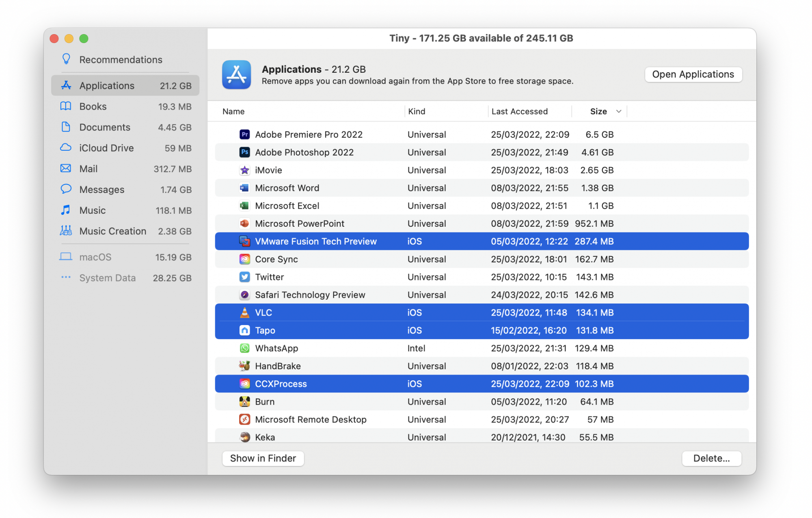Click the Safari Technology Preview row name

pos(310,295)
